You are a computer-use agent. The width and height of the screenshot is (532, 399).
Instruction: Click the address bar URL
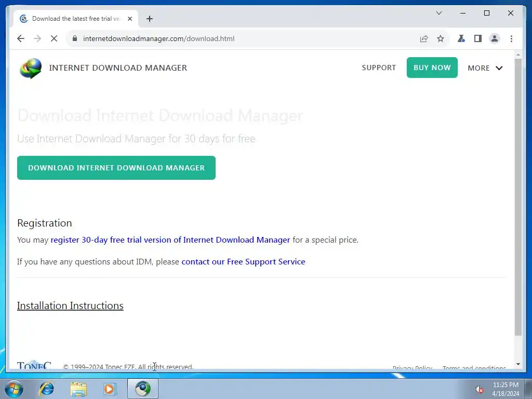(159, 38)
